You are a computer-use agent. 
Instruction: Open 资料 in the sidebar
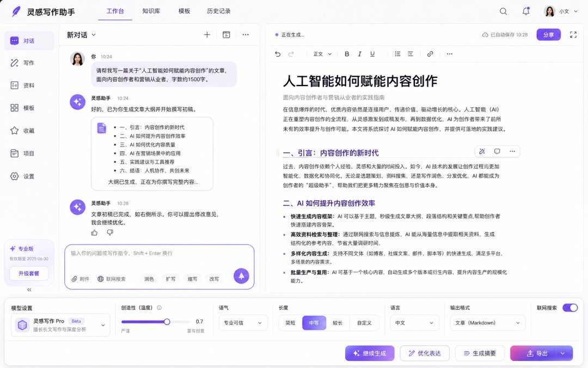coord(29,85)
